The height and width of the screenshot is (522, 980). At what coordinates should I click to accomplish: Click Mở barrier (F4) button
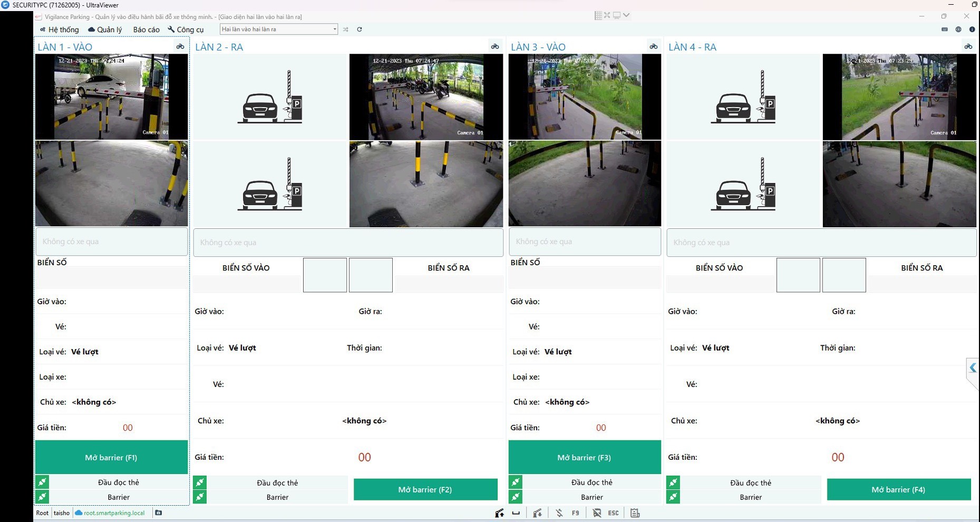[899, 489]
